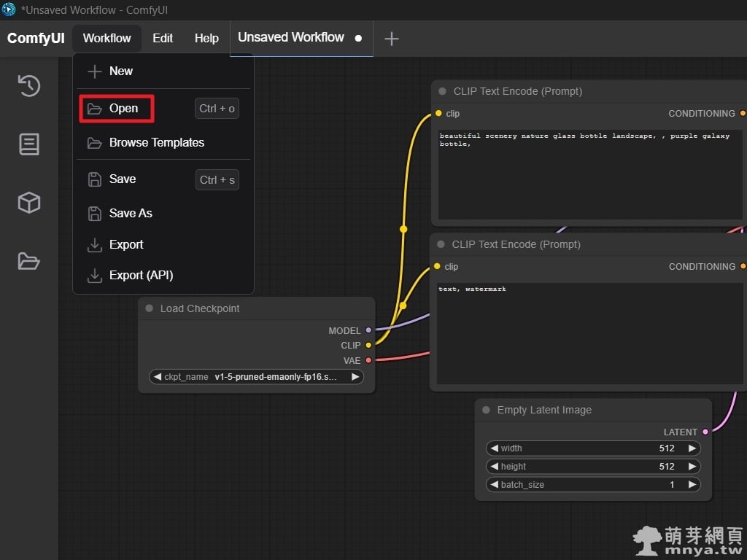747x560 pixels.
Task: Open the Node Library sidebar icon
Action: click(x=28, y=144)
